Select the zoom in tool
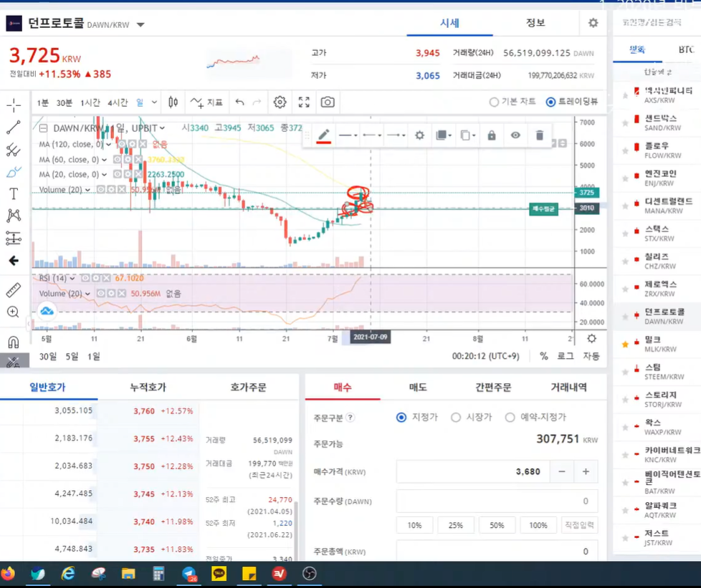This screenshot has height=588, width=701. click(x=14, y=312)
